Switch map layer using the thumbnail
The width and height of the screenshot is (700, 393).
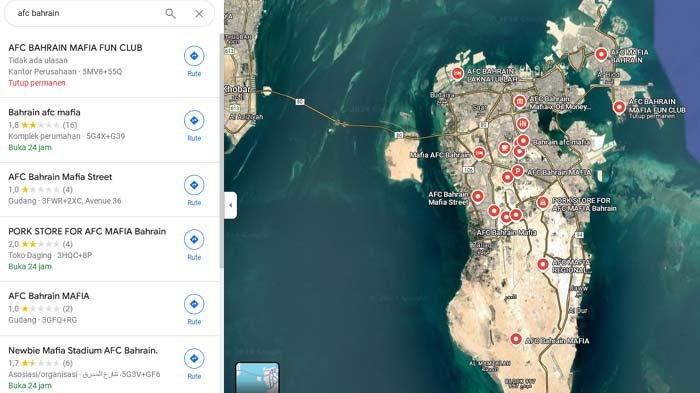[x=257, y=378]
